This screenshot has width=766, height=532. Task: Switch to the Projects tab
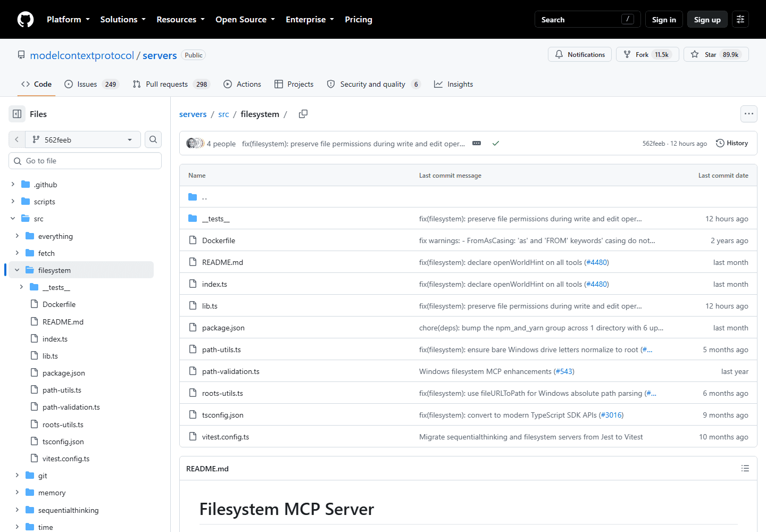click(294, 84)
